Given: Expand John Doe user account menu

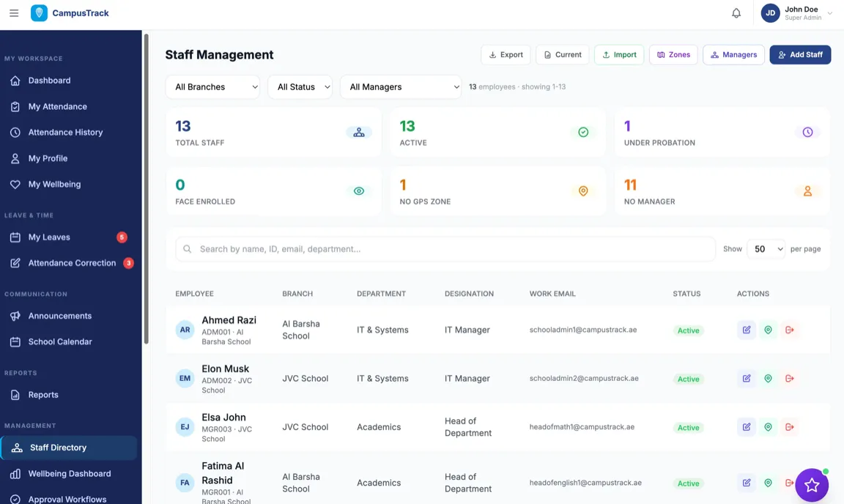Looking at the screenshot, I should [x=797, y=13].
